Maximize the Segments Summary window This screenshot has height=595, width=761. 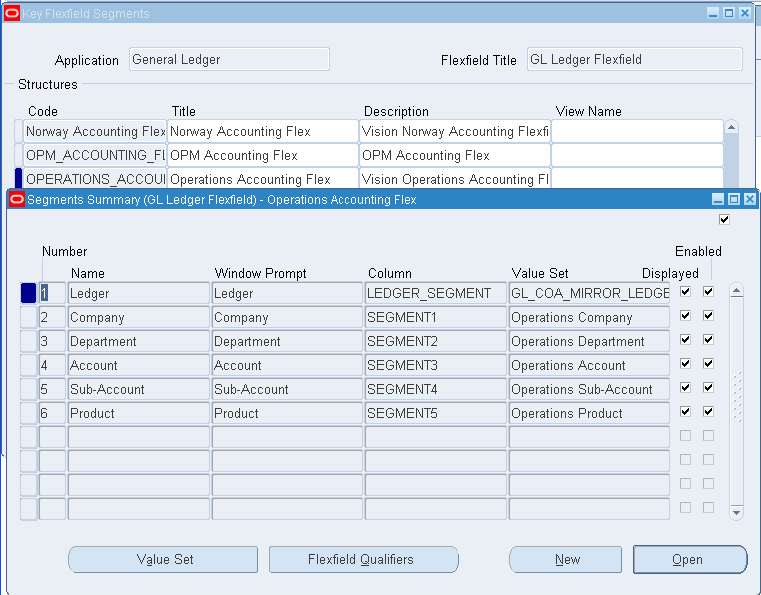pos(734,200)
